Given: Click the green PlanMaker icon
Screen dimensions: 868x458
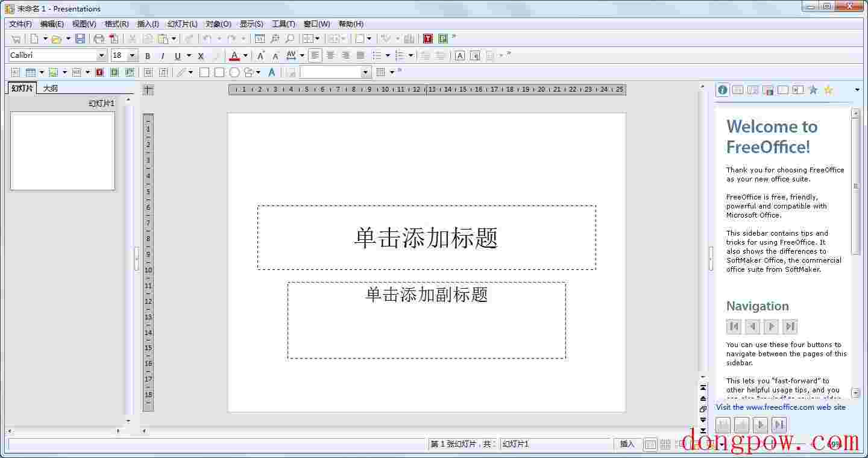Looking at the screenshot, I should click(x=443, y=39).
